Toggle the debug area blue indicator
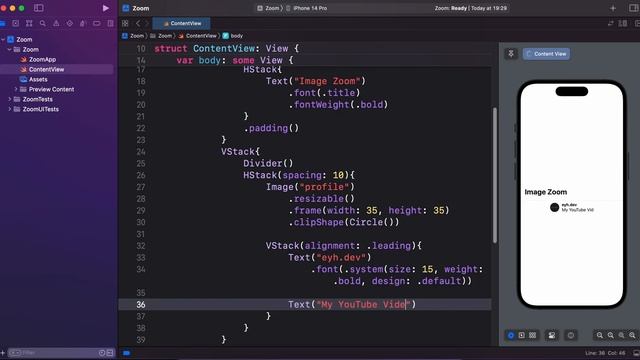 [x=127, y=353]
